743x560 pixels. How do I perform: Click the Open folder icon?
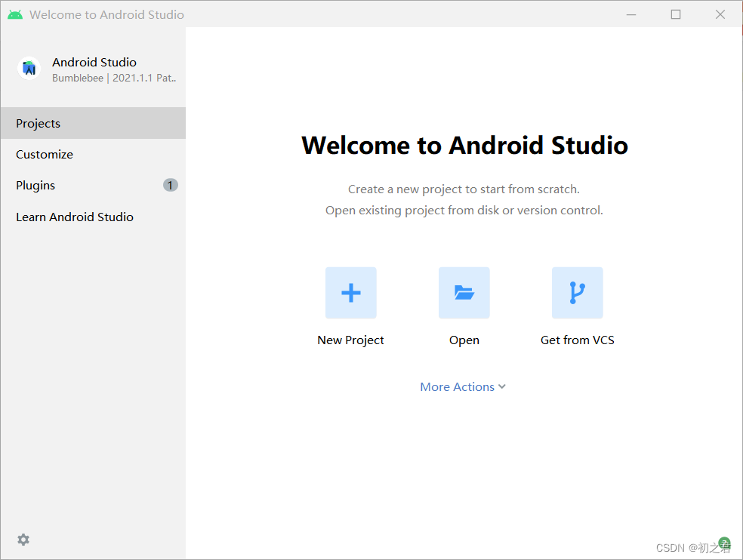pos(464,292)
